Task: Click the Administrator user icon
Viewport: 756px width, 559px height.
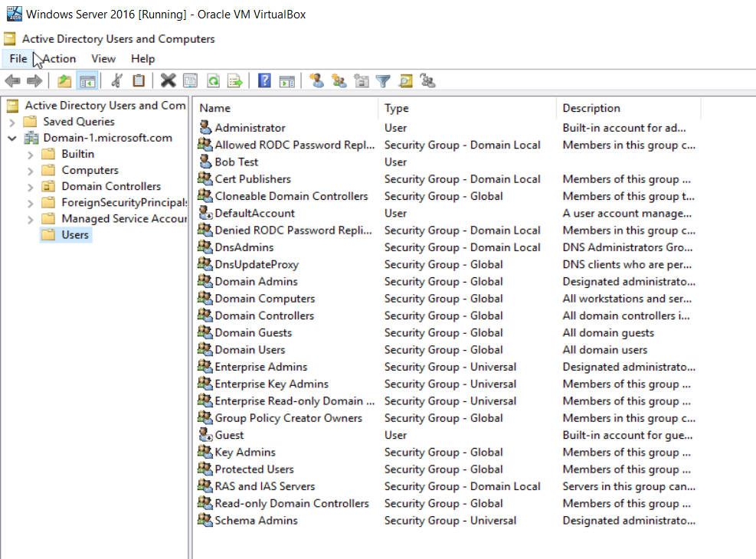Action: pos(205,128)
